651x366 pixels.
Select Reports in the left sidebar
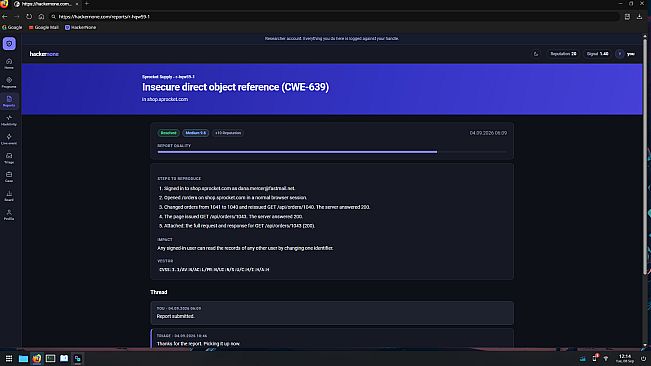(x=9, y=101)
